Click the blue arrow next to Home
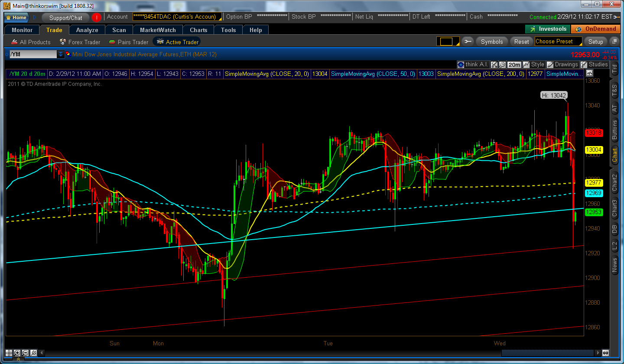Viewport: 624px width, 364px height. tap(35, 18)
